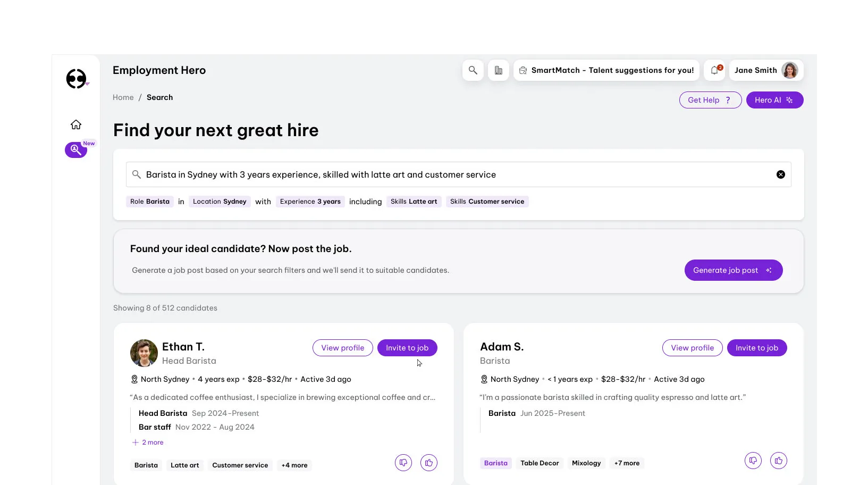Image resolution: width=868 pixels, height=485 pixels.
Task: Invite Ethan T. to job
Action: pyautogui.click(x=407, y=348)
